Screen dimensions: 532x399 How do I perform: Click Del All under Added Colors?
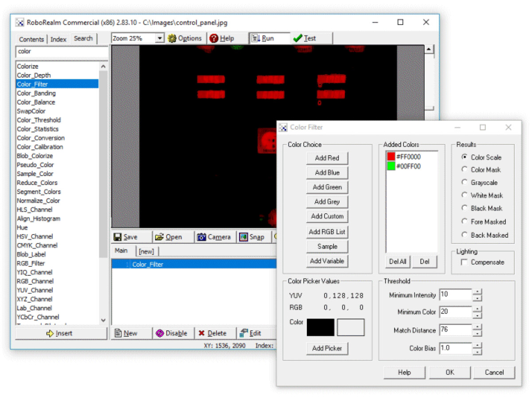398,262
